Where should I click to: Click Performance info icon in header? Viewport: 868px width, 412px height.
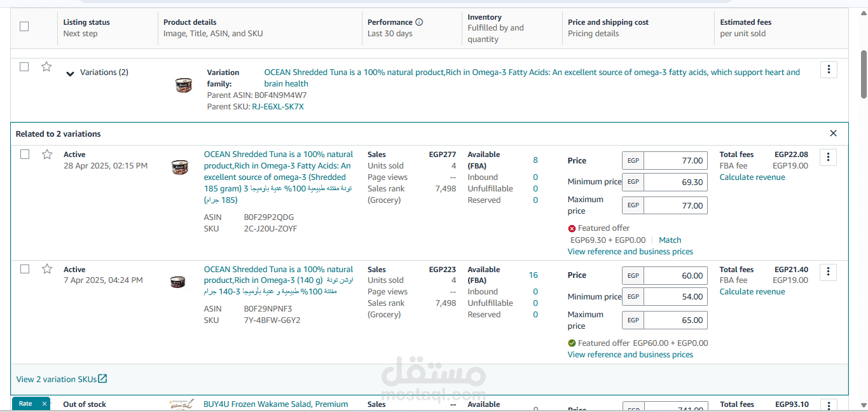(x=419, y=22)
